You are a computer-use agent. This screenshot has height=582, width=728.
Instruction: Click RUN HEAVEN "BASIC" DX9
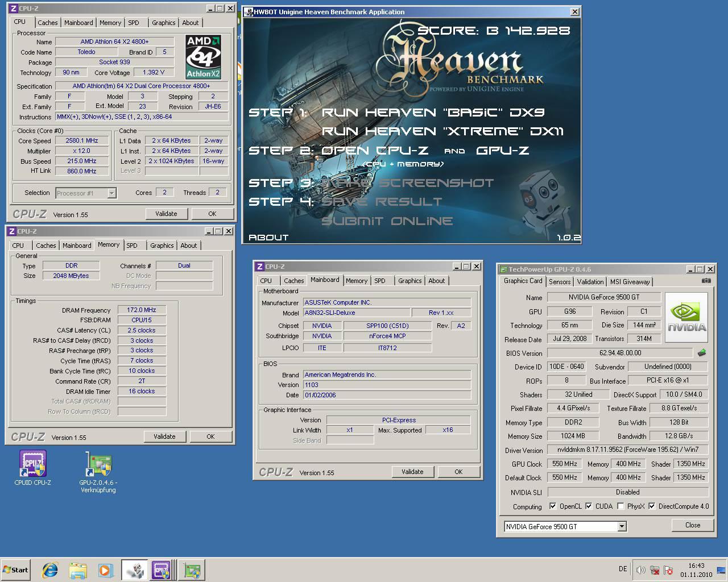click(x=433, y=113)
